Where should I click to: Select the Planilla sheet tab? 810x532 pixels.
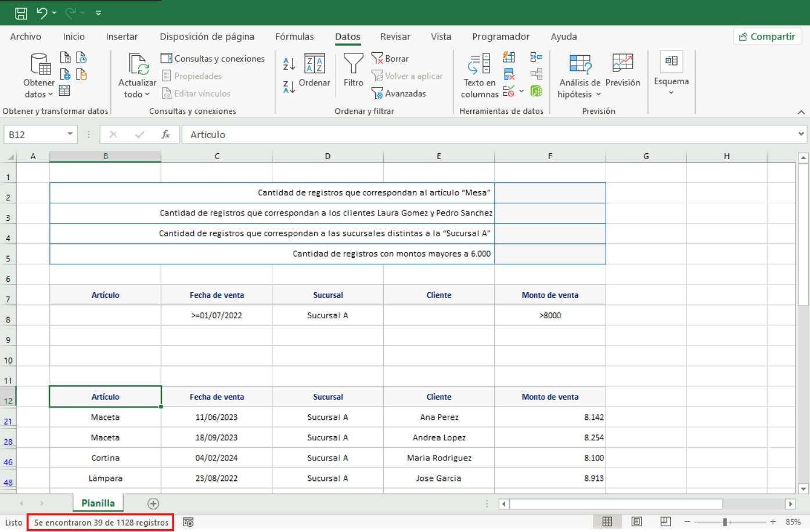click(98, 503)
